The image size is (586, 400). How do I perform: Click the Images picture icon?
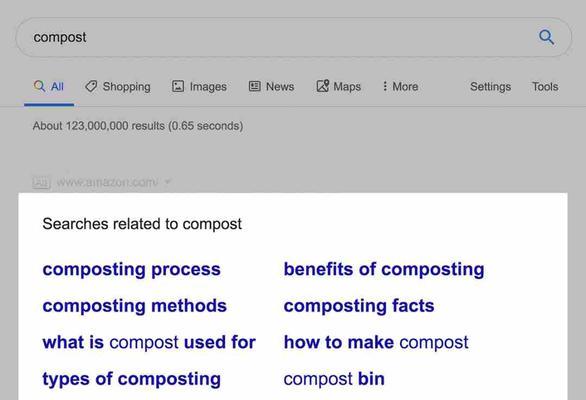coord(178,86)
